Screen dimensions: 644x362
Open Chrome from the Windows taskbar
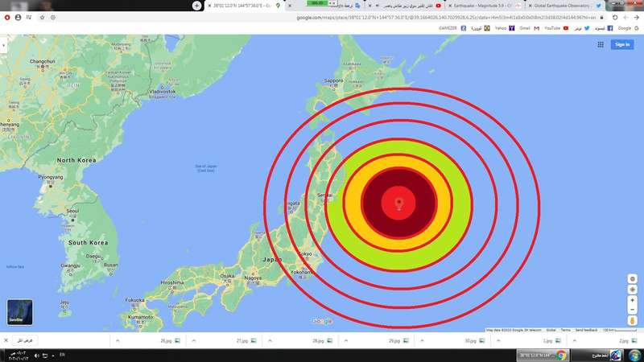click(561, 355)
